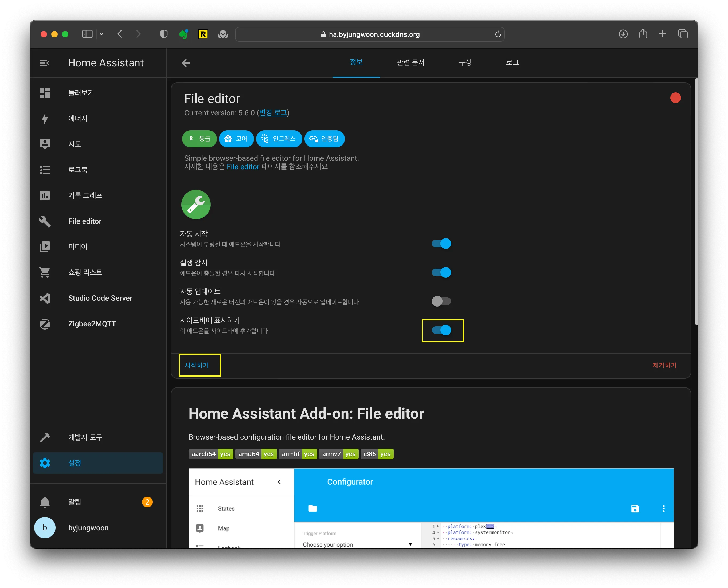Open the 미디어 media icon
The height and width of the screenshot is (588, 728).
coord(45,246)
